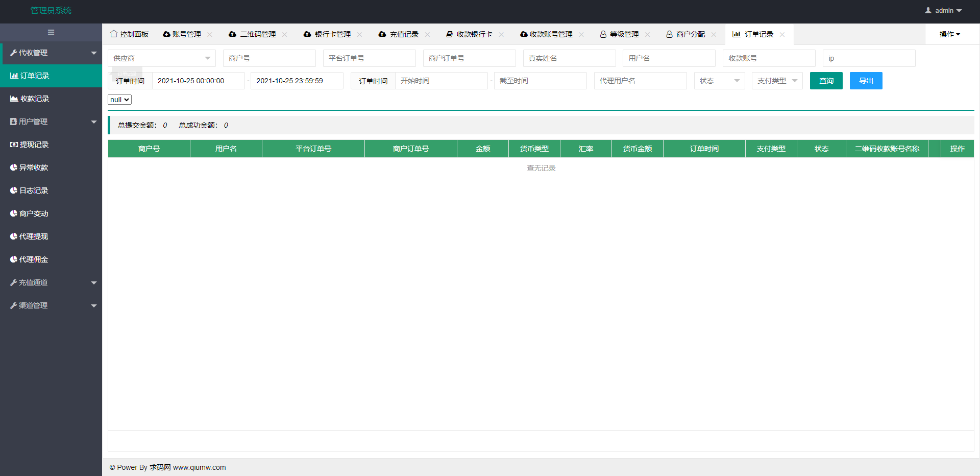This screenshot has height=476, width=980.
Task: Click the pie icon beside 代理佣金
Action: [x=14, y=259]
